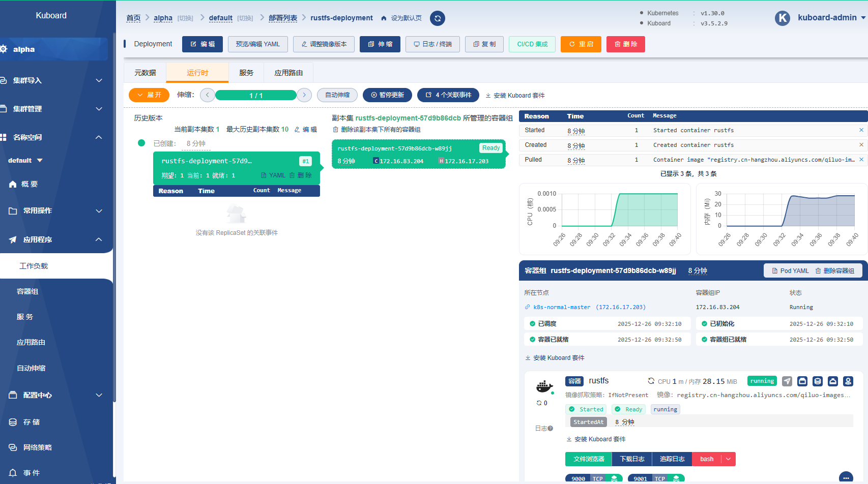Switch to the 服务 tab

pyautogui.click(x=246, y=73)
